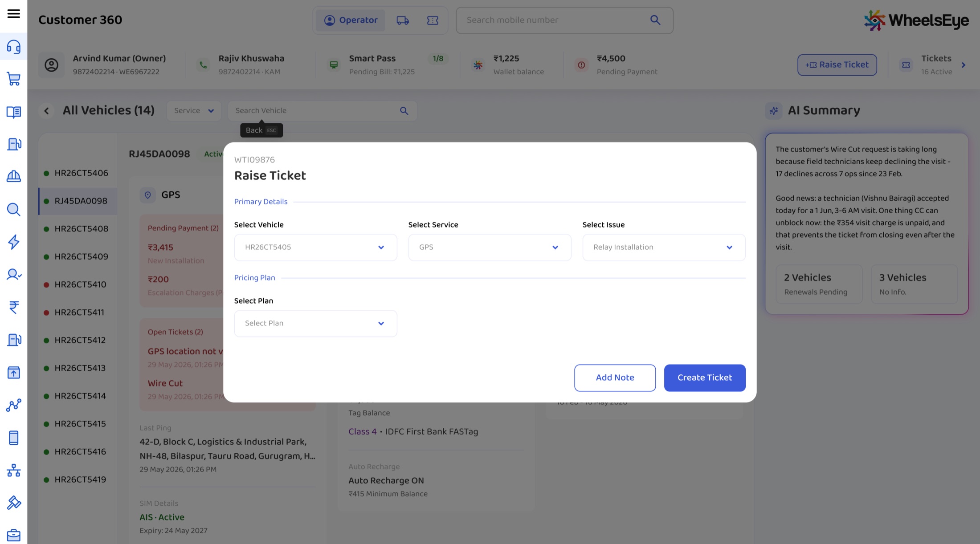Screen dimensions: 980x544
Task: Open the network hierarchy sidebar icon
Action: [x=13, y=470]
